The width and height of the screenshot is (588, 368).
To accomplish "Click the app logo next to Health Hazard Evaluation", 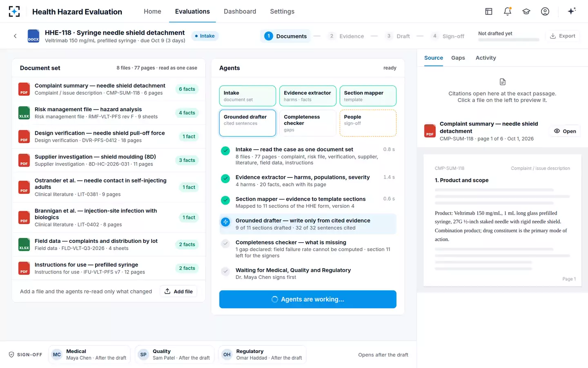I will (x=14, y=11).
